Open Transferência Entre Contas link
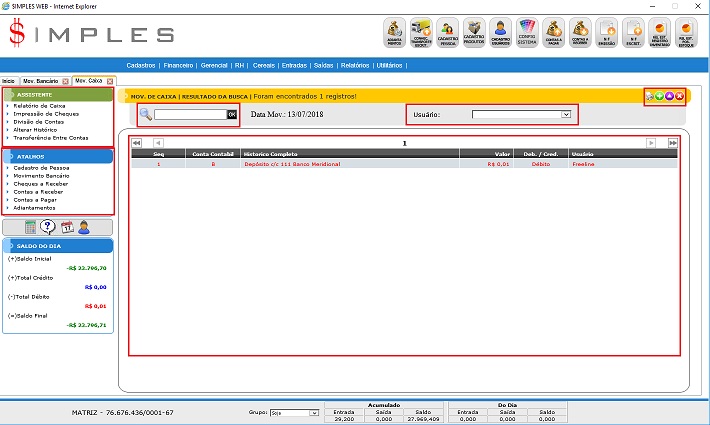Image resolution: width=710 pixels, height=425 pixels. click(50, 137)
